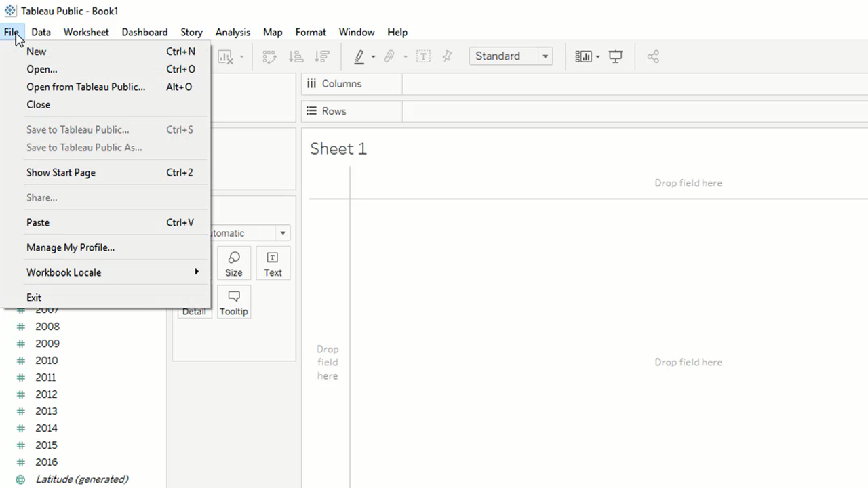The height and width of the screenshot is (488, 868).
Task: Click the Text button on Marks card
Action: (x=273, y=264)
